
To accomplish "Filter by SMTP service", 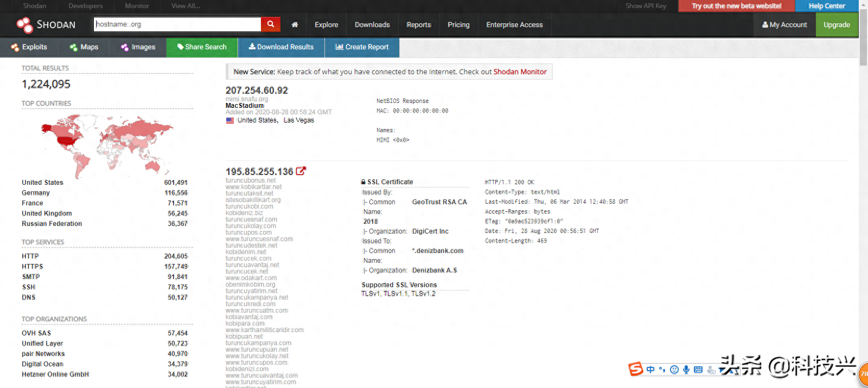I will pyautogui.click(x=31, y=277).
